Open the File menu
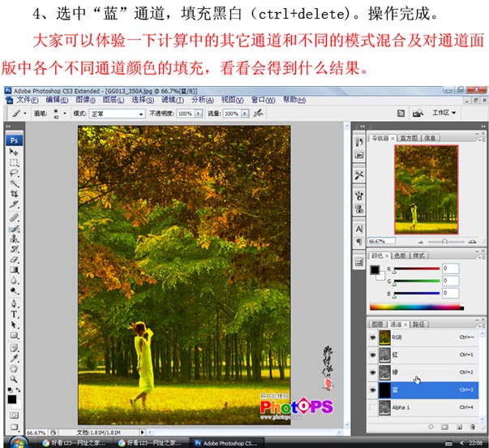Image resolution: width=489 pixels, height=448 pixels. [x=27, y=100]
